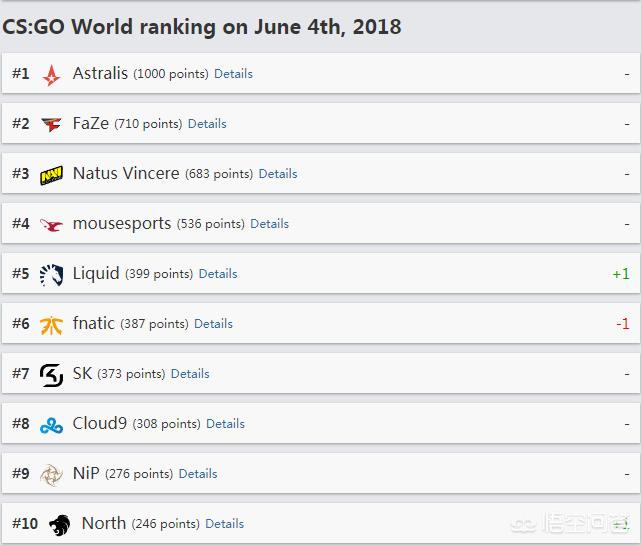Expand Details for SK team
This screenshot has width=641, height=545.
point(190,374)
